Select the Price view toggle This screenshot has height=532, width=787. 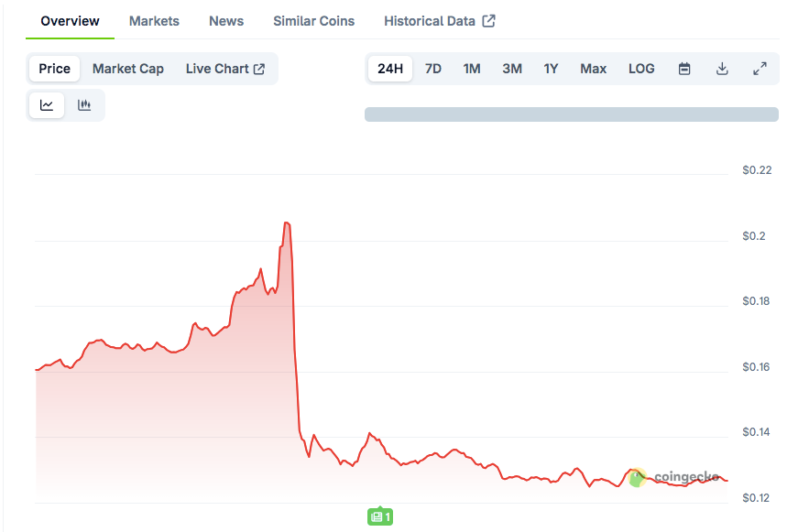[x=55, y=69]
